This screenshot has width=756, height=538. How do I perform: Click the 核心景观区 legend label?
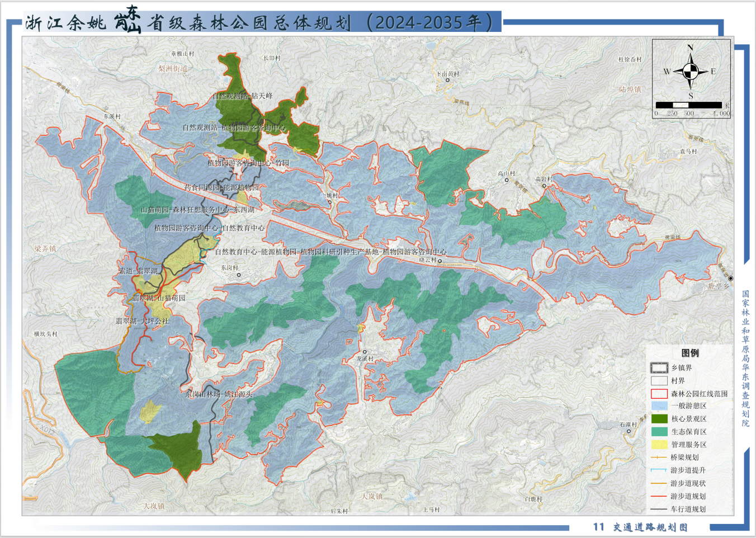689,419
